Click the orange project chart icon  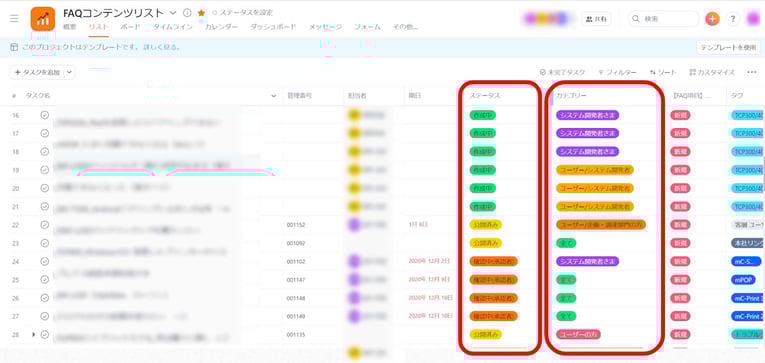pos(43,19)
